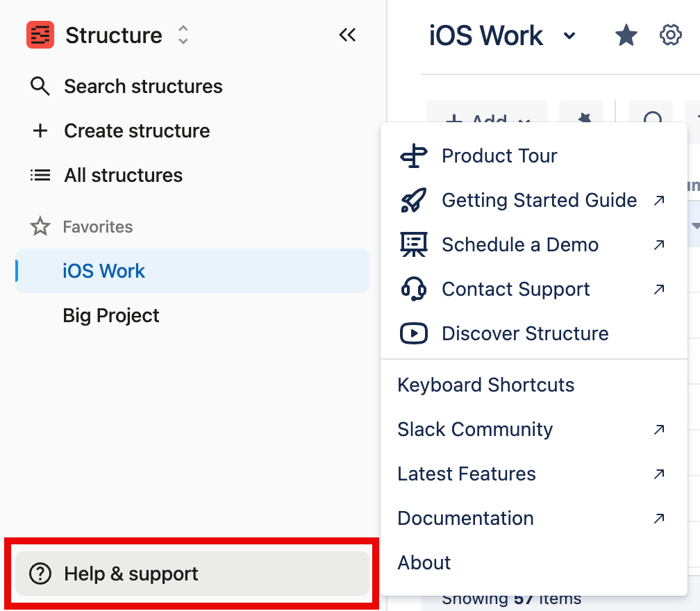Click the Getting Started Guide rocket icon

415,200
